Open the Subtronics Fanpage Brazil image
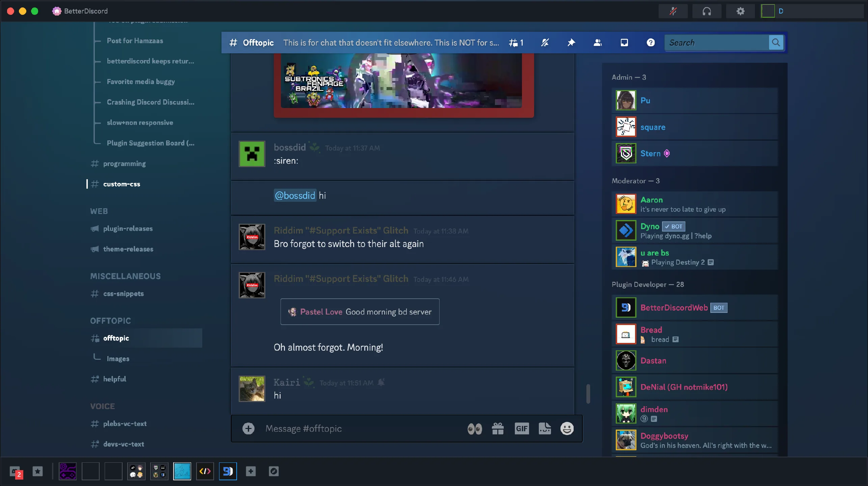Screen dimensions: 868x486 pyautogui.click(x=401, y=81)
